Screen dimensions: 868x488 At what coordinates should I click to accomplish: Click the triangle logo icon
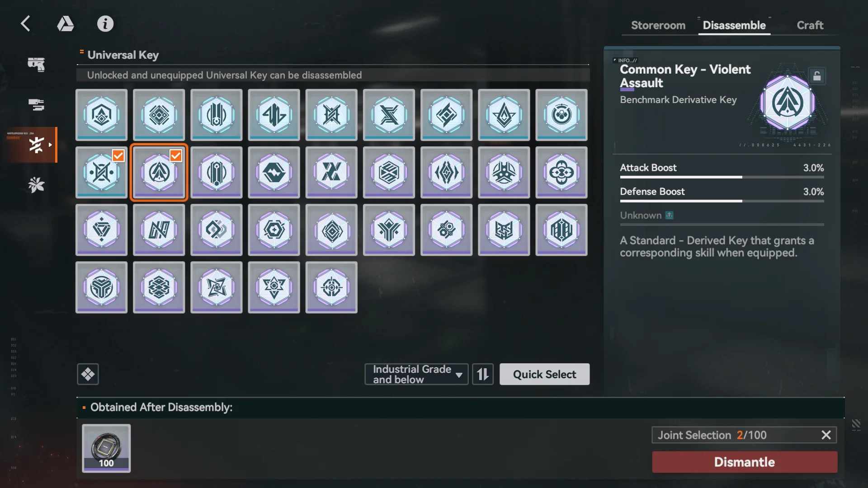(66, 23)
